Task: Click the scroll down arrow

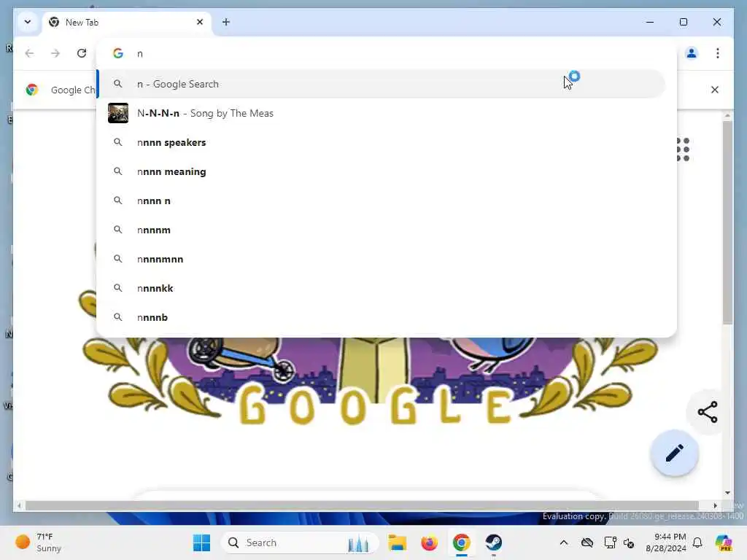Action: [x=727, y=492]
